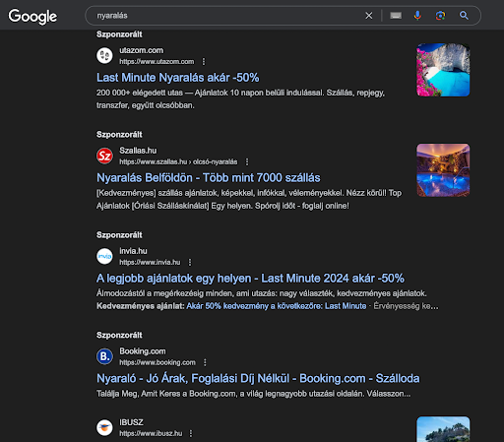Clear the search query with X
504x442 pixels.
point(369,16)
